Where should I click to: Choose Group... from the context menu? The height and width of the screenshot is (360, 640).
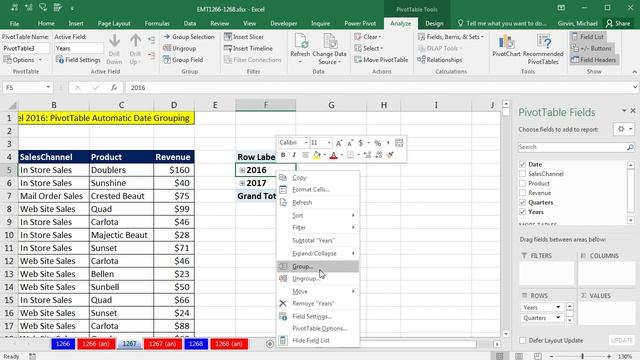318,267
